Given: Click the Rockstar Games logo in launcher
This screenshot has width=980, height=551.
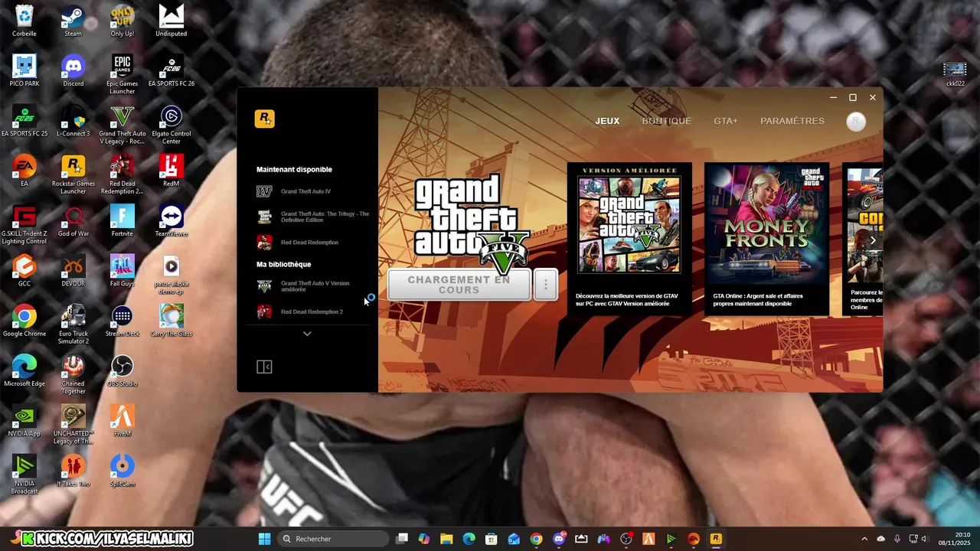Looking at the screenshot, I should (x=264, y=119).
